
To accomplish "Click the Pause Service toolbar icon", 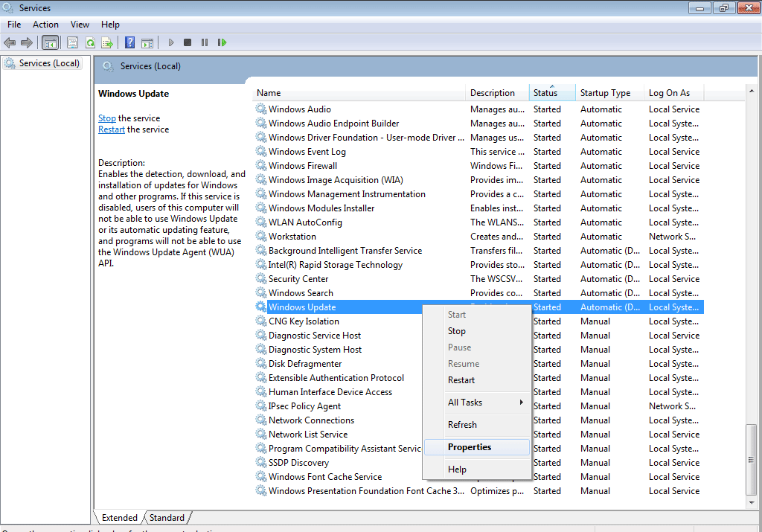I will 205,42.
